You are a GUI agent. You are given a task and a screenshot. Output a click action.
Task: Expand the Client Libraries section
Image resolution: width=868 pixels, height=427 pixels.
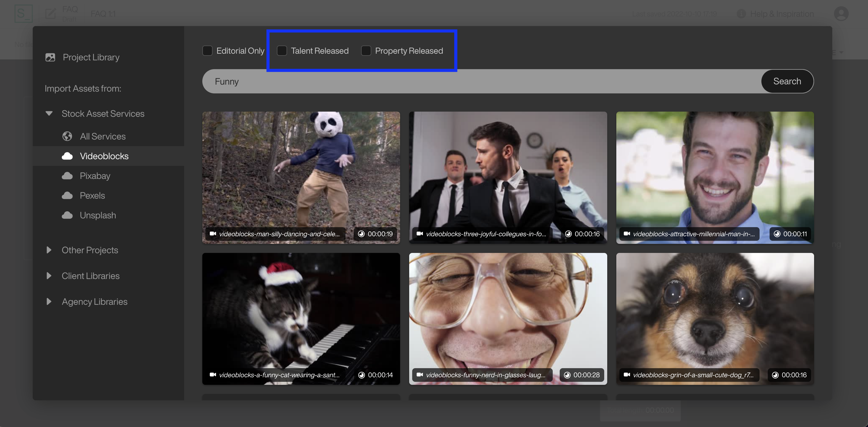click(x=49, y=276)
